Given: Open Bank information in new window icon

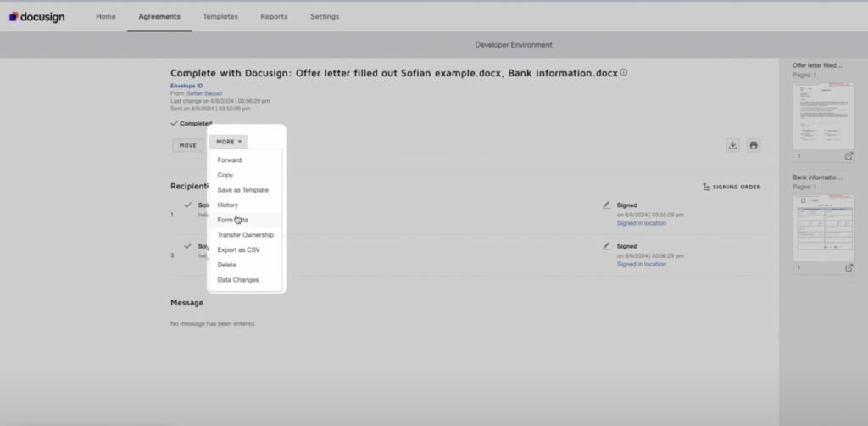Looking at the screenshot, I should (849, 268).
